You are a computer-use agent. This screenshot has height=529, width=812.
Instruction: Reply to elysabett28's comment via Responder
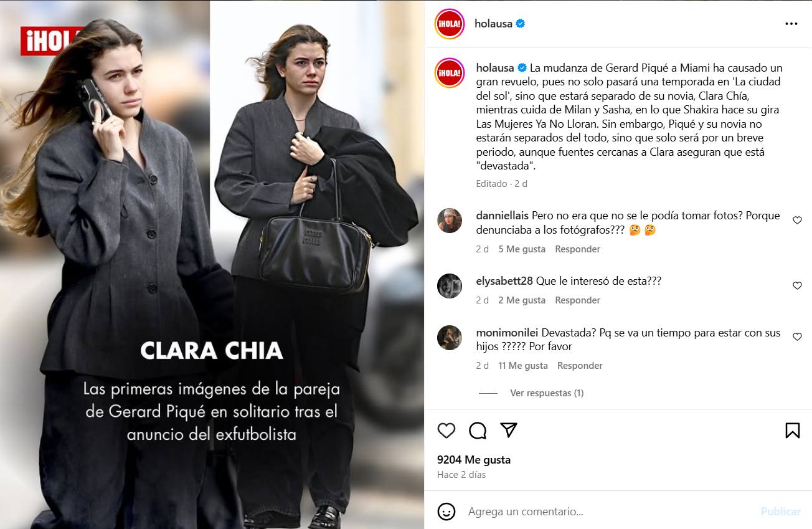(x=577, y=300)
